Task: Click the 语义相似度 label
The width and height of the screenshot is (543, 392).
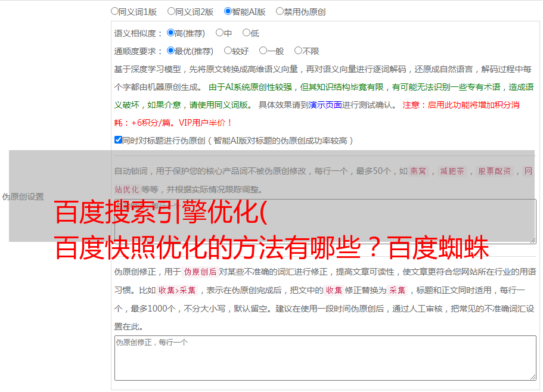Action: tap(138, 33)
